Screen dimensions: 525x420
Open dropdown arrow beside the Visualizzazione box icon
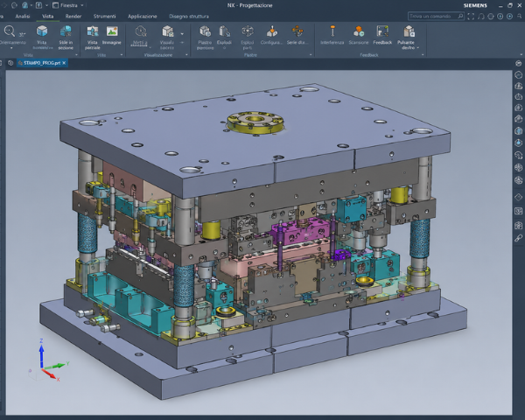182,34
